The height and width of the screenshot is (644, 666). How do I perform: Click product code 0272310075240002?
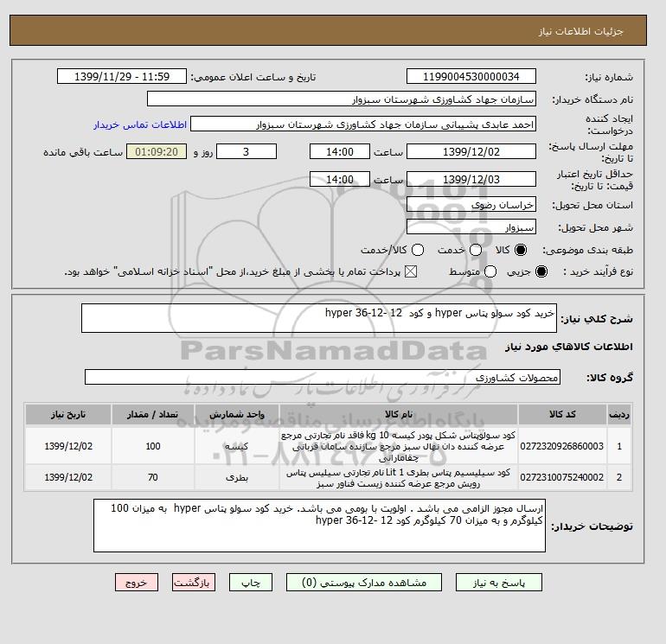point(562,477)
